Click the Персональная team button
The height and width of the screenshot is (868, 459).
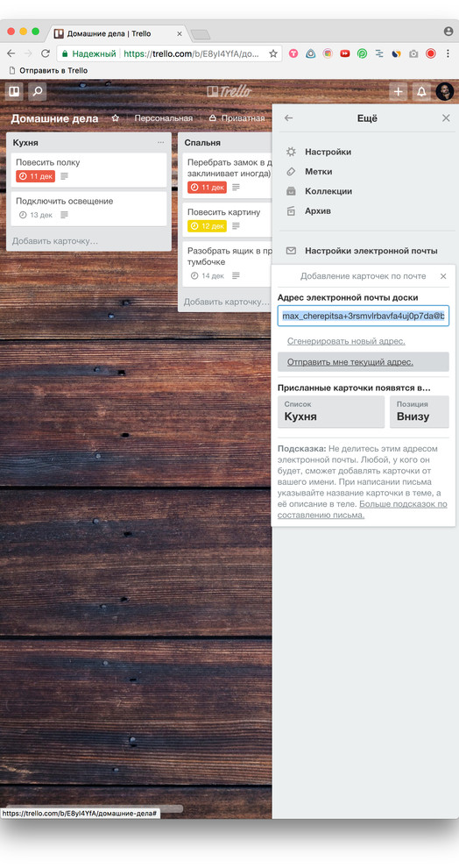[163, 117]
